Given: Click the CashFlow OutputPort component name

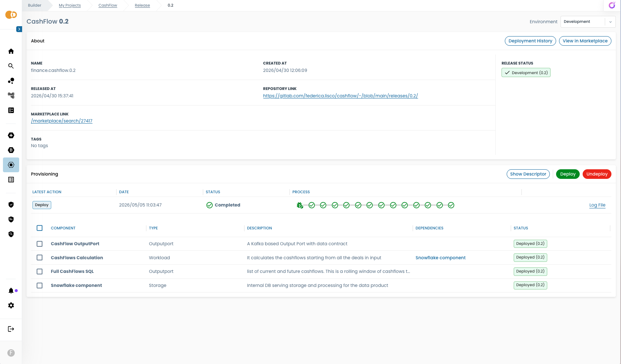Looking at the screenshot, I should pyautogui.click(x=75, y=244).
